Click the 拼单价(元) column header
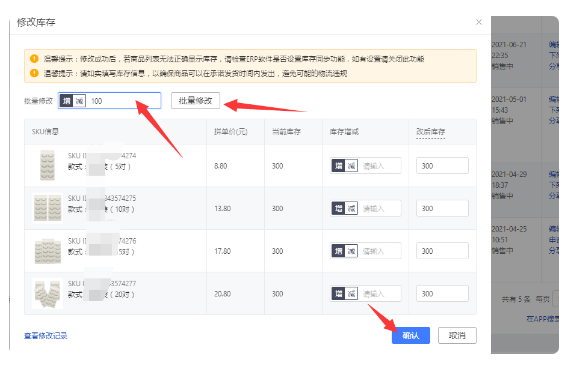This screenshot has height=366, width=565. click(231, 132)
